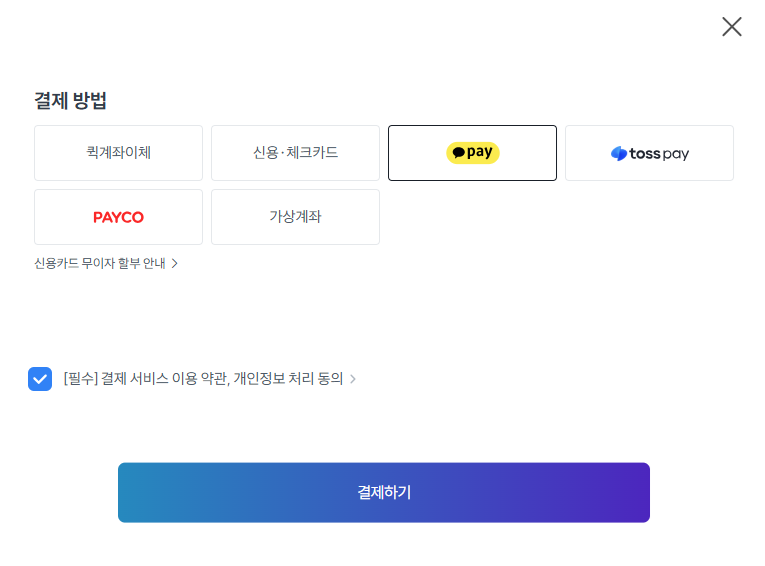
Task: Expand chevron after 개인정보 처리 동의 text
Action: tap(353, 379)
